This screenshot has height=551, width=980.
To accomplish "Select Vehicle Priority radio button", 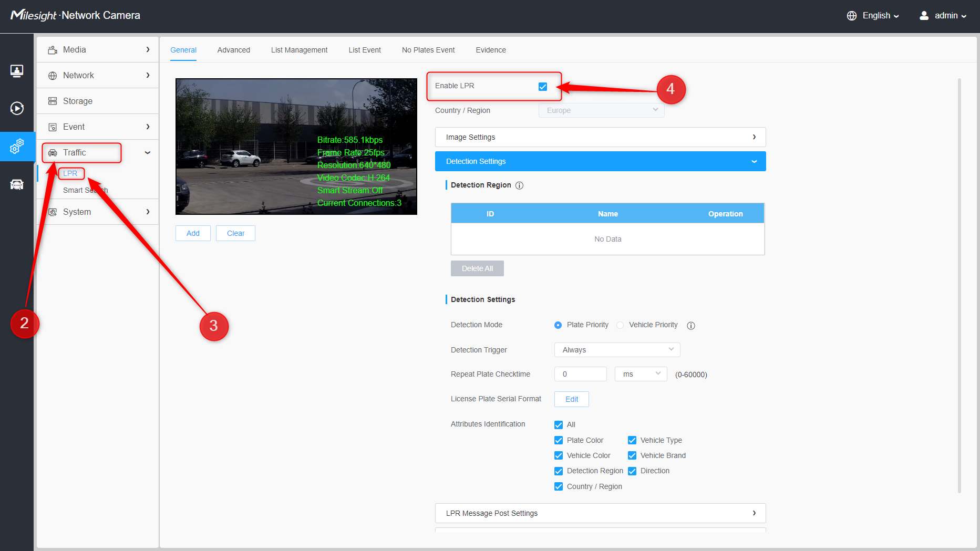I will coord(620,325).
